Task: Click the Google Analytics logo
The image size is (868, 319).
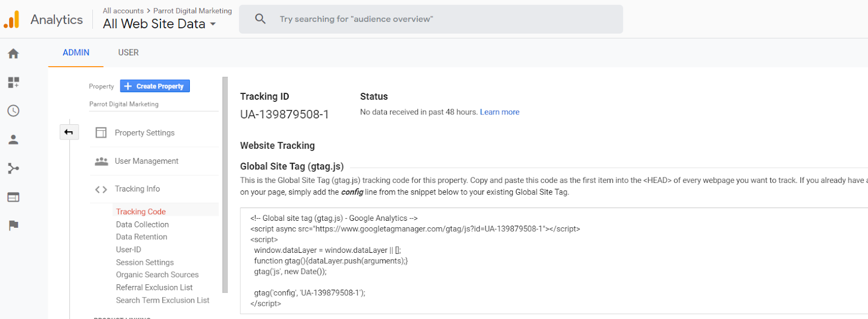Action: [x=12, y=20]
